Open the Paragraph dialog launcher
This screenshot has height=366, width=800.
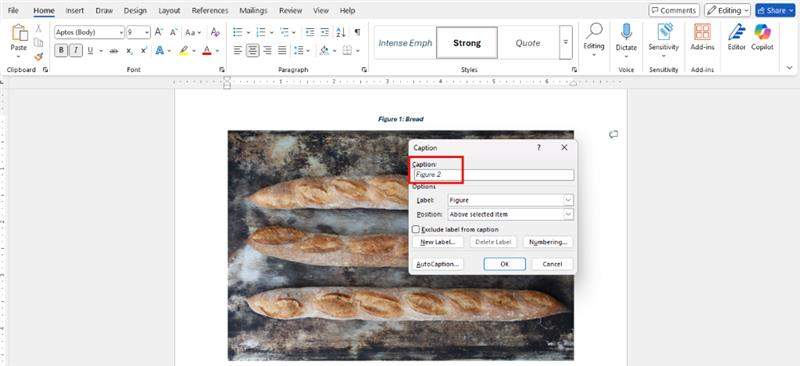pos(364,69)
